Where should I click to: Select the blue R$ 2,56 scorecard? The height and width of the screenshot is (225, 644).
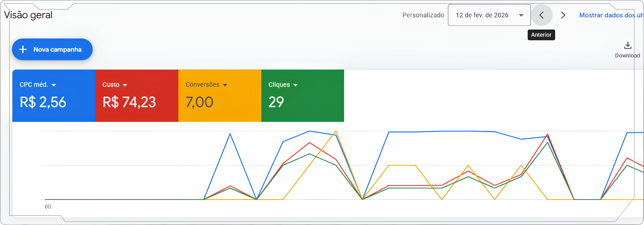pos(54,96)
